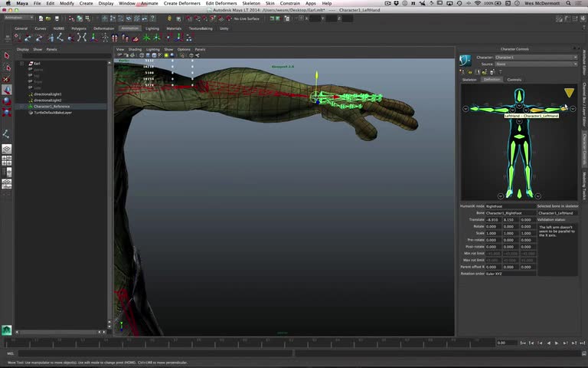Viewport: 588px width, 368px height.
Task: Click the HumanIK logo button in Character Controls
Action: (465, 60)
